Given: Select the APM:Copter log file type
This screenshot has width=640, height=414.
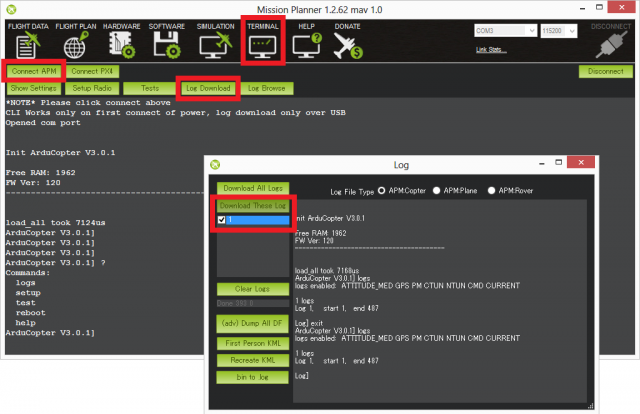Looking at the screenshot, I should [x=382, y=191].
